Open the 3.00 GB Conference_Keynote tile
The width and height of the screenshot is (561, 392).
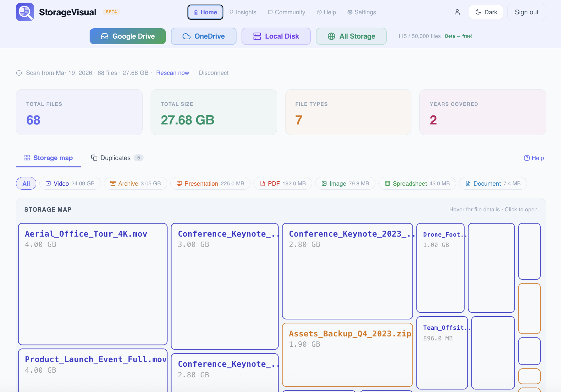225,286
